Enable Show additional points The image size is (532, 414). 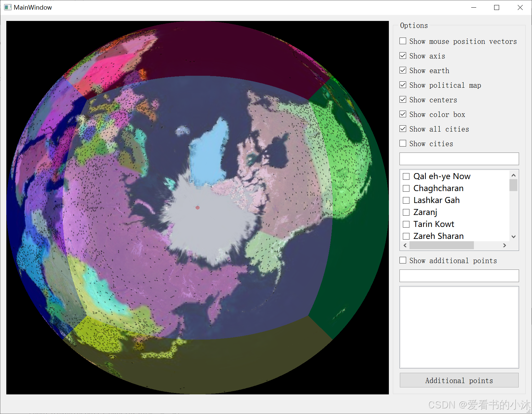402,260
